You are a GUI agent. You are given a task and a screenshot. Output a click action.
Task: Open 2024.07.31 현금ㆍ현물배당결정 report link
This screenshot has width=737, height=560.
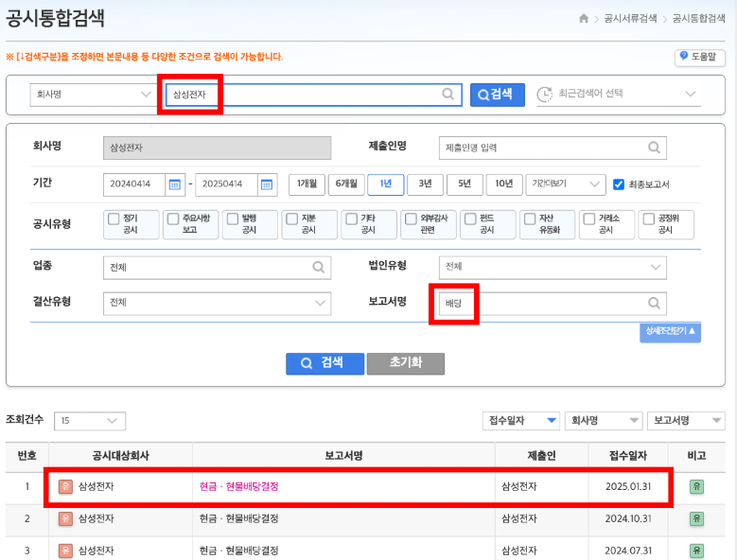[x=238, y=551]
